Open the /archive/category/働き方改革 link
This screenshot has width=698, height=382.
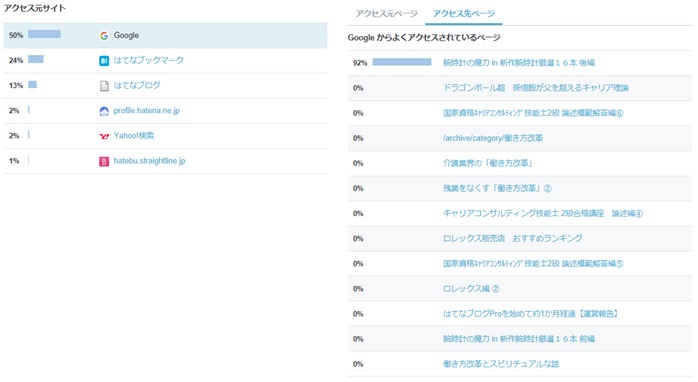click(493, 138)
